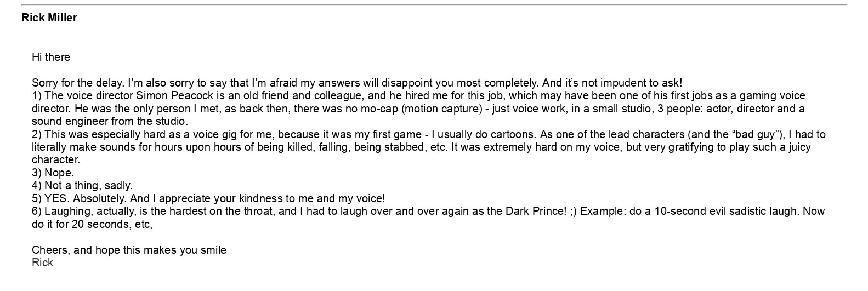Click the line "do it for 20 seconds, etc,"
The height and width of the screenshot is (291, 868).
[x=92, y=224]
